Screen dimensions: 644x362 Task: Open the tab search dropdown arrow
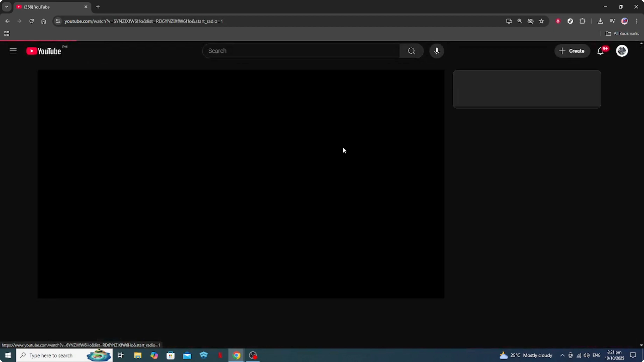tap(6, 7)
